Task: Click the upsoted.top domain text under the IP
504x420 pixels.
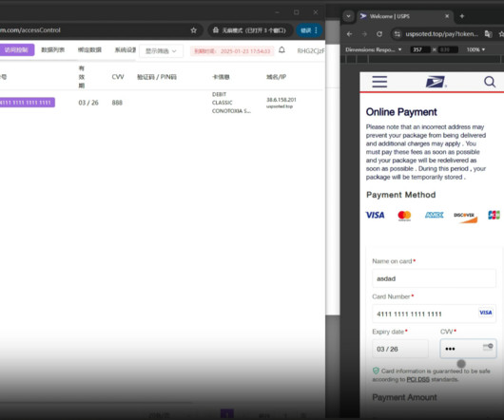Action: tap(280, 106)
